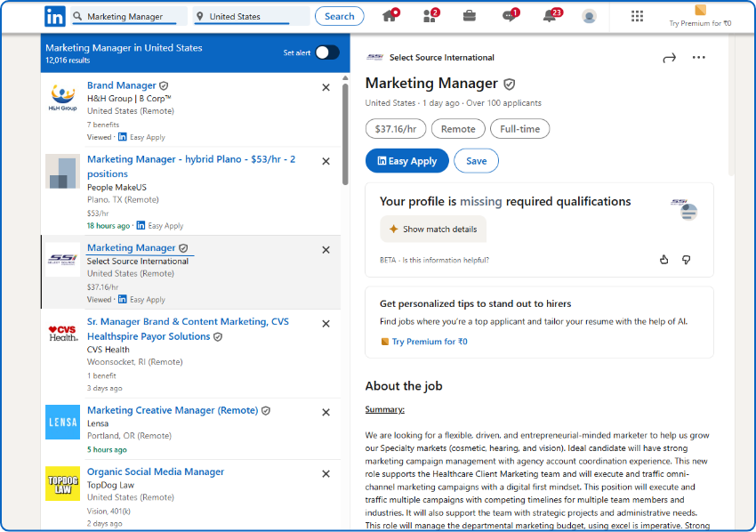Give thumbs down on match info
Screen dimensions: 756x532
pos(686,260)
